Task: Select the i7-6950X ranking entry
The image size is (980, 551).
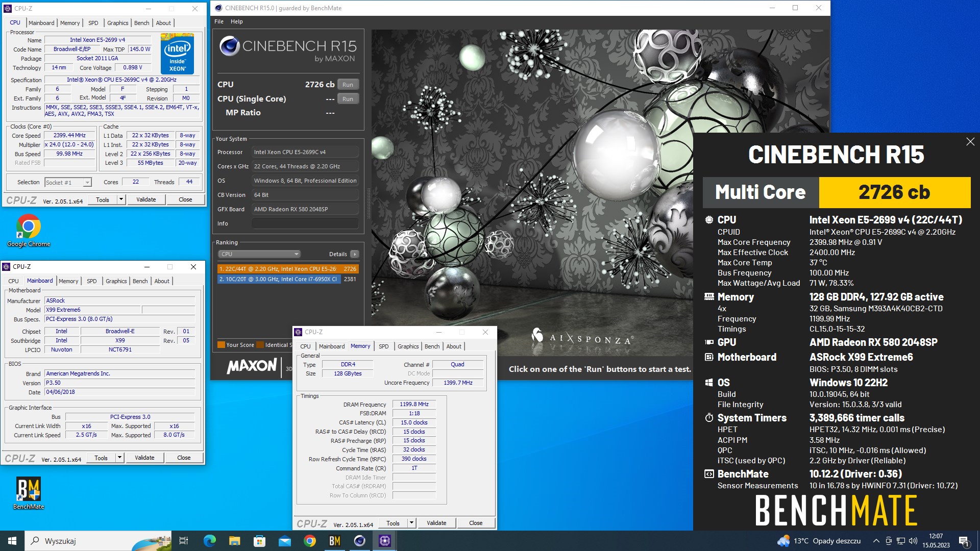Action: click(288, 279)
